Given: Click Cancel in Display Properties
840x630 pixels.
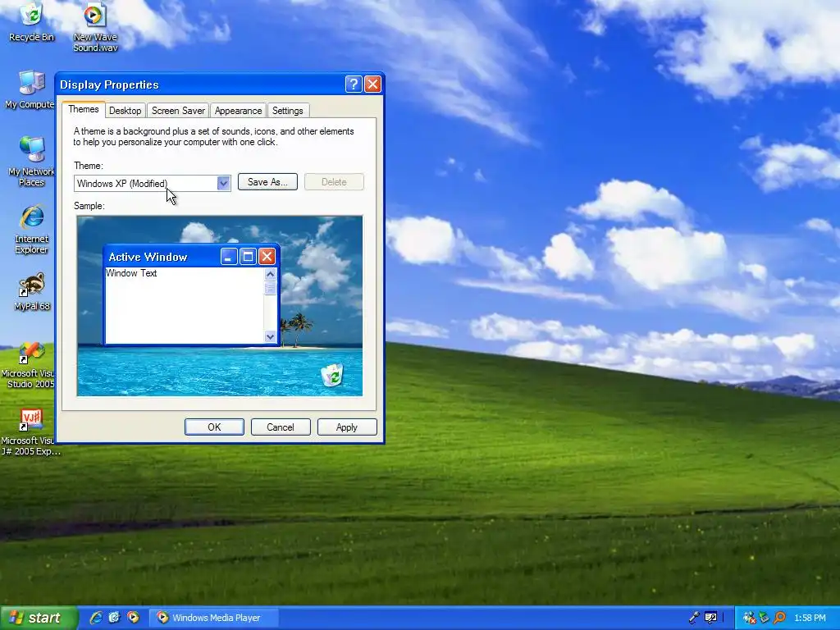Looking at the screenshot, I should coord(281,427).
